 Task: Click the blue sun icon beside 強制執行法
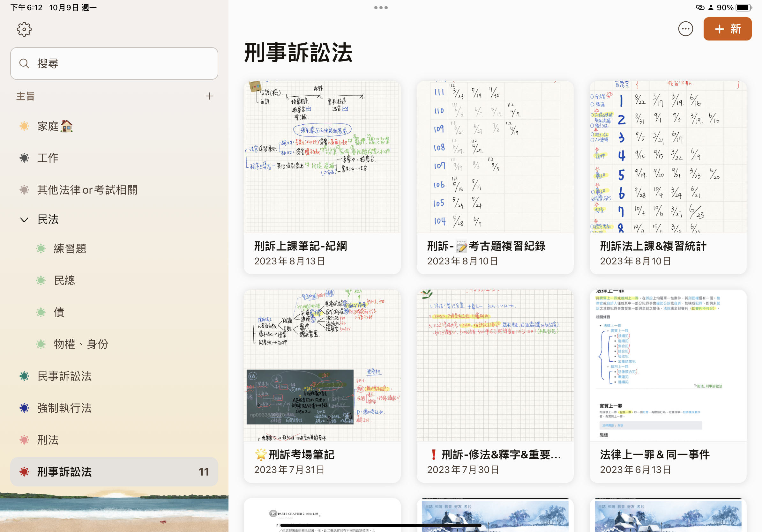tap(24, 408)
